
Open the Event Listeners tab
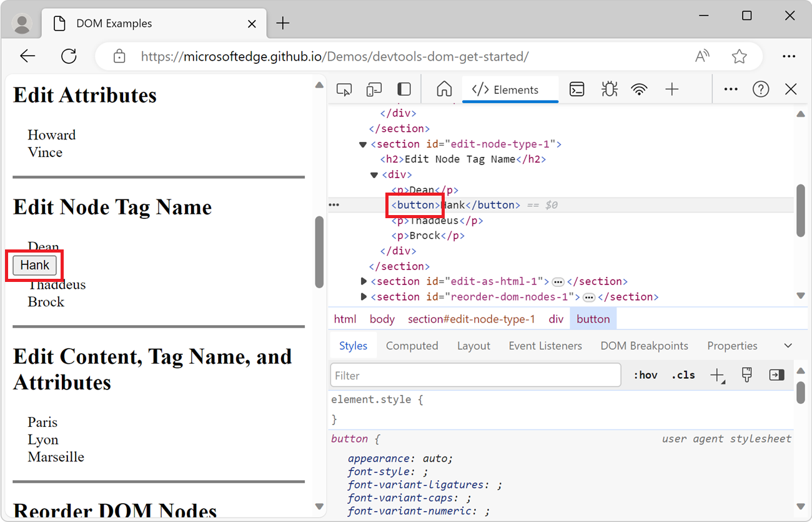coord(545,345)
